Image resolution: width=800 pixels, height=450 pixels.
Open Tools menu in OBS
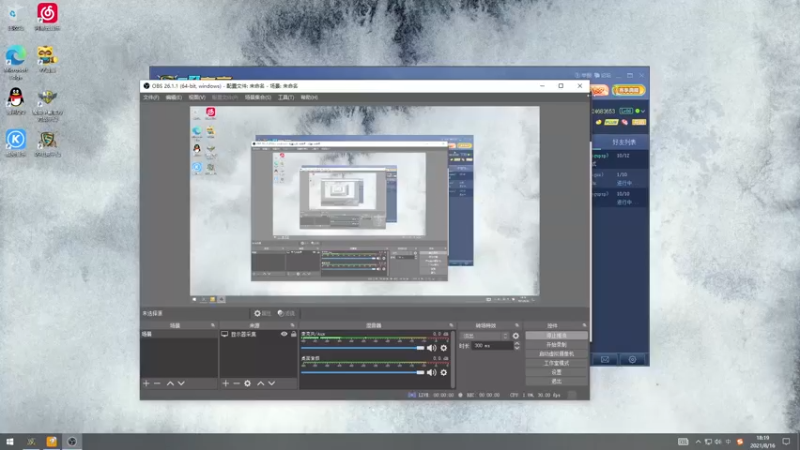coord(286,97)
